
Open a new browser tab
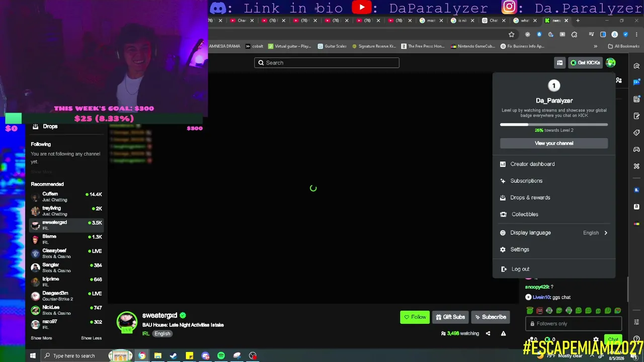coord(578,21)
